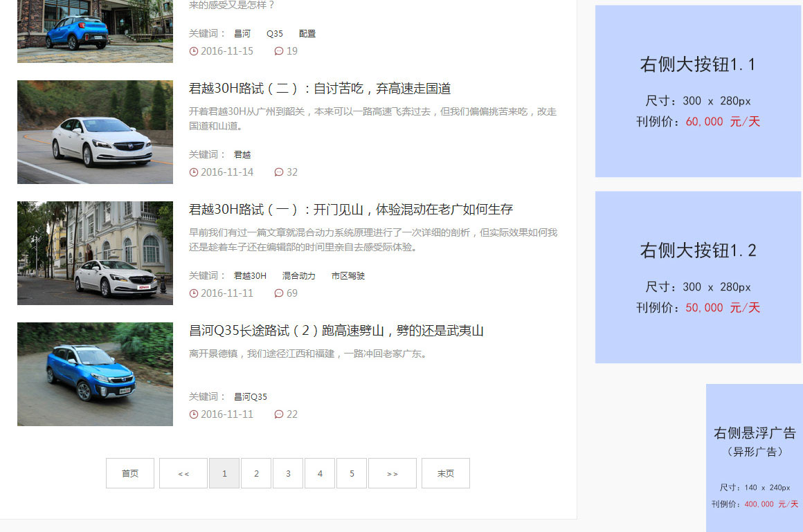Click summary text 离开景德镇，我们途径江西和福建

[308, 354]
